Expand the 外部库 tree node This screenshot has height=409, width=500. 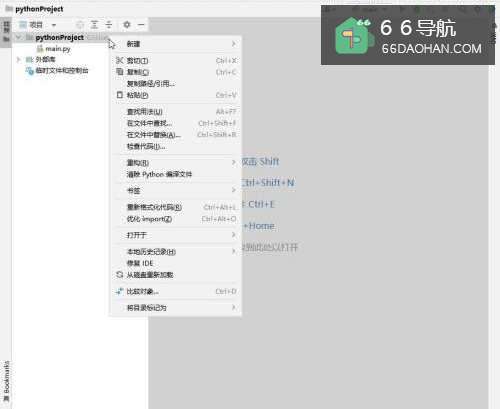[19, 60]
